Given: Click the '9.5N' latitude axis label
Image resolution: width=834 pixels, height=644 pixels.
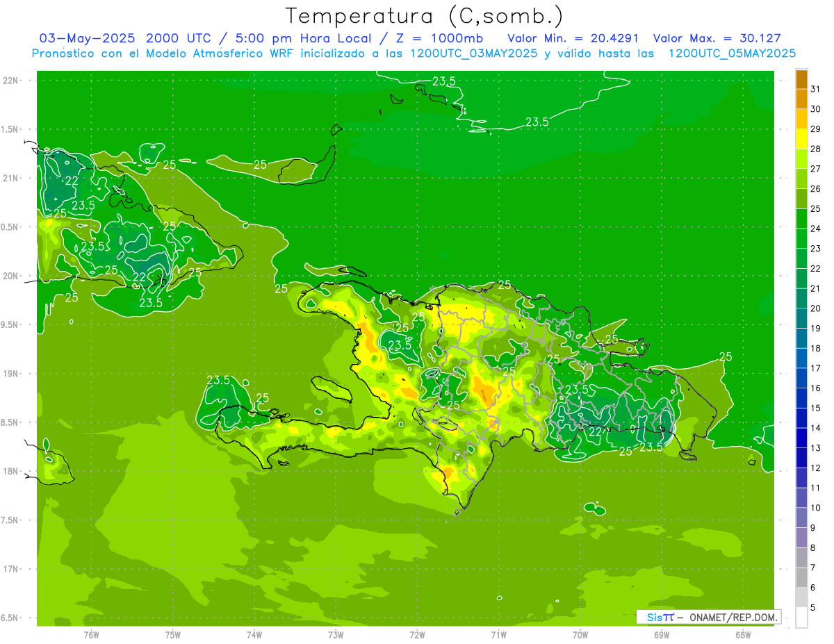Looking at the screenshot, I should pos(10,325).
